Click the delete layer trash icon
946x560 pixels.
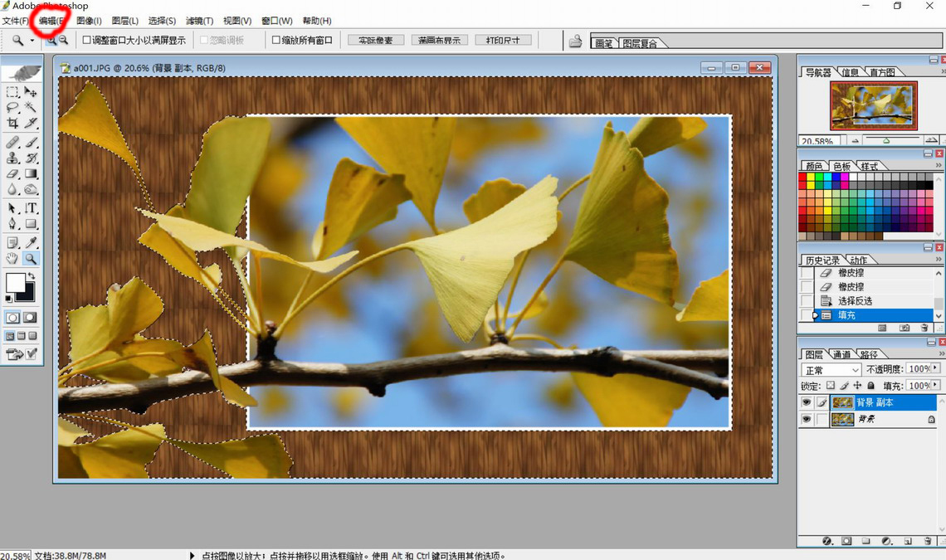[x=928, y=541]
